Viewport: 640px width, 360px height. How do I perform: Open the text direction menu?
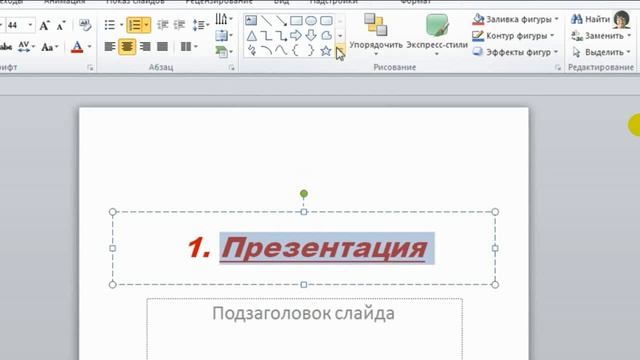tap(224, 19)
